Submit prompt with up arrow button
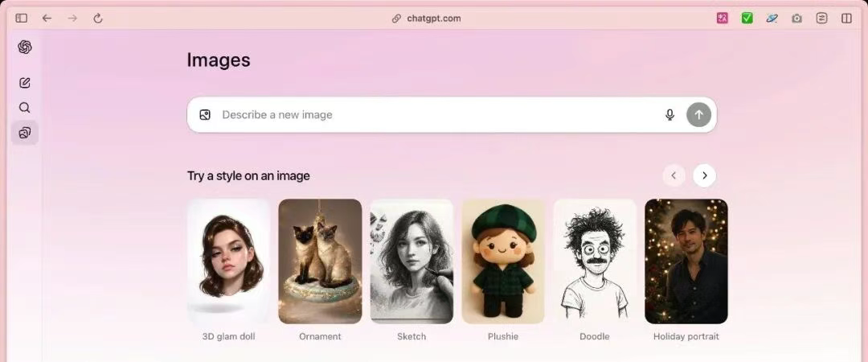868x362 pixels. 698,115
